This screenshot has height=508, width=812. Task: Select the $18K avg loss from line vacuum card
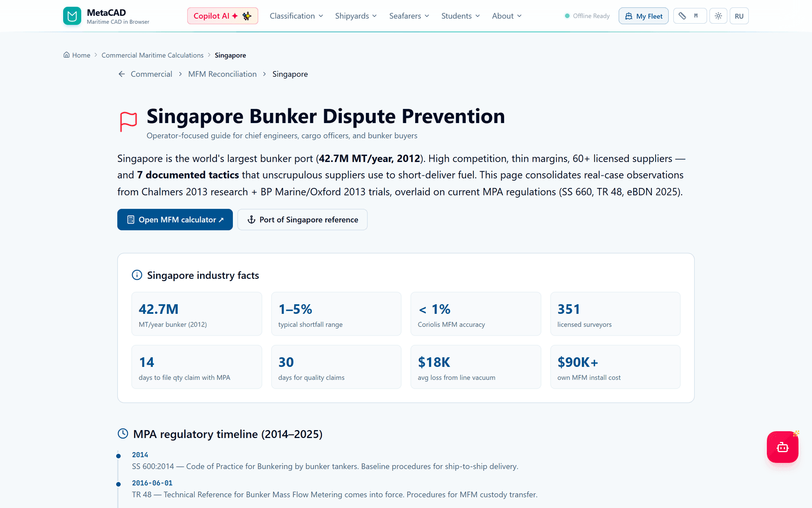pos(476,367)
